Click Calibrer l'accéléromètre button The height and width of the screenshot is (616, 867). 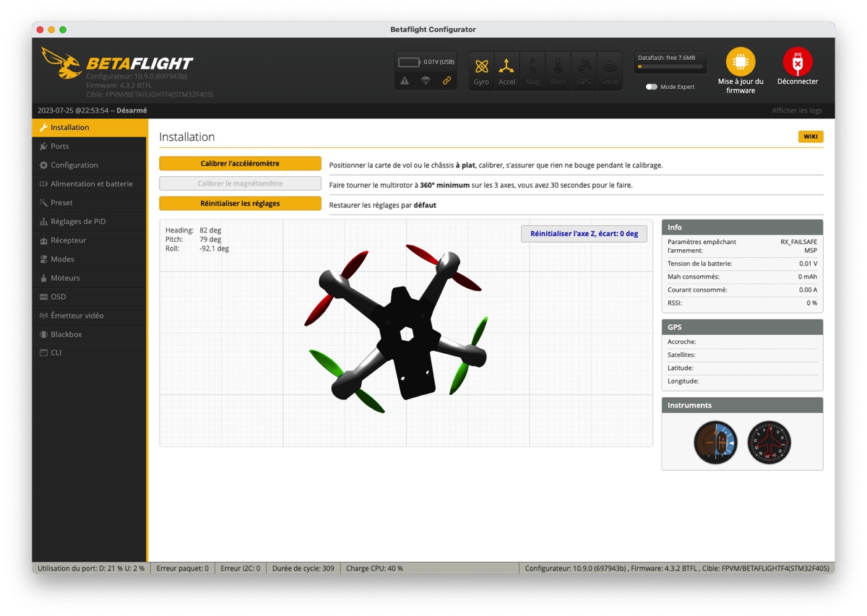[240, 164]
